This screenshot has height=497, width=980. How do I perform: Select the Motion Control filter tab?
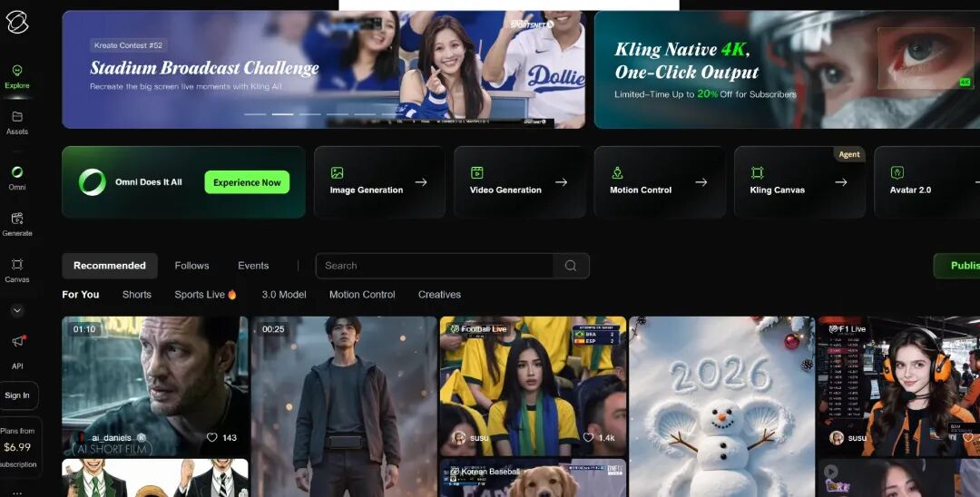click(x=362, y=295)
